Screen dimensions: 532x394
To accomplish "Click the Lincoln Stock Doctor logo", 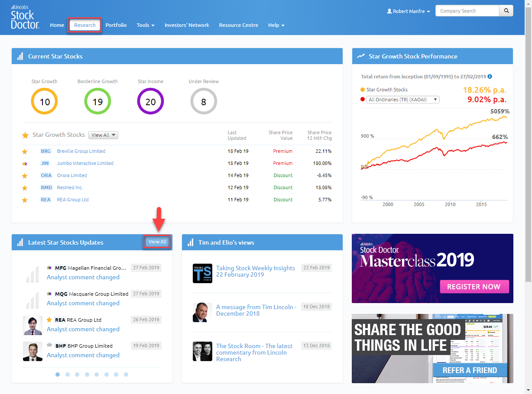I will (x=25, y=17).
